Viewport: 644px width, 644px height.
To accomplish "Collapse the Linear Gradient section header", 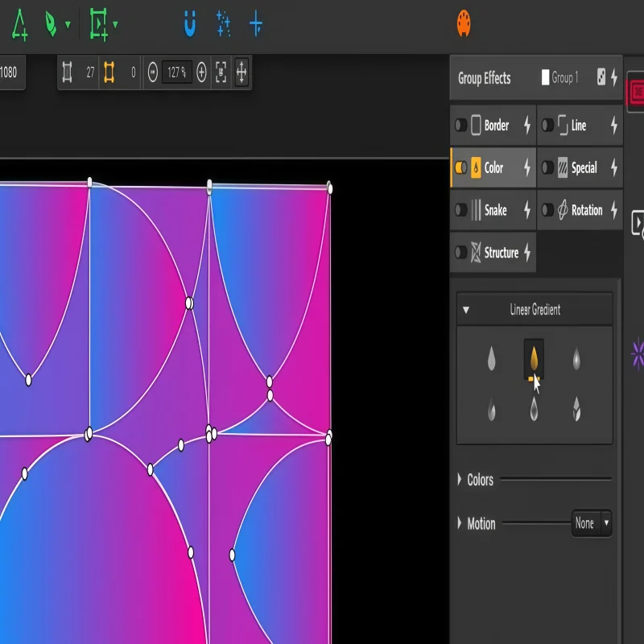I will point(535,310).
